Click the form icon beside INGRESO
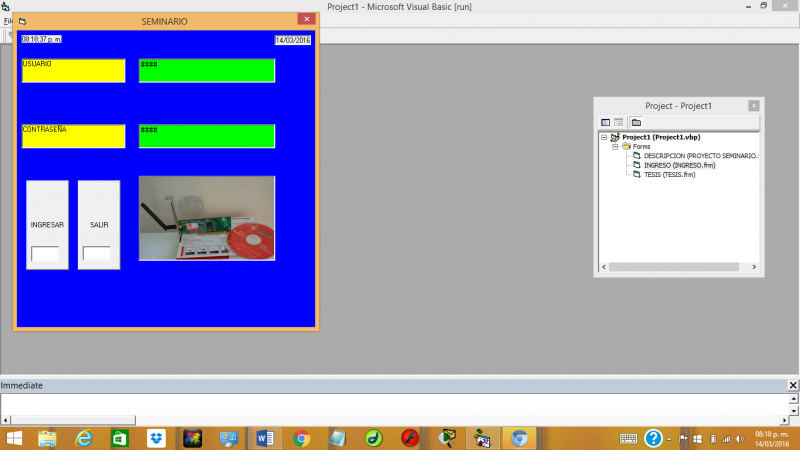 pyautogui.click(x=637, y=165)
